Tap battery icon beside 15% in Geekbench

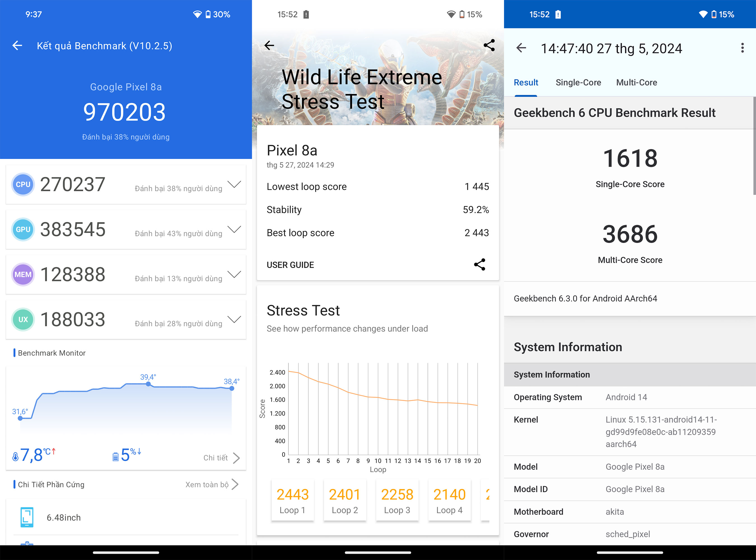(x=714, y=14)
